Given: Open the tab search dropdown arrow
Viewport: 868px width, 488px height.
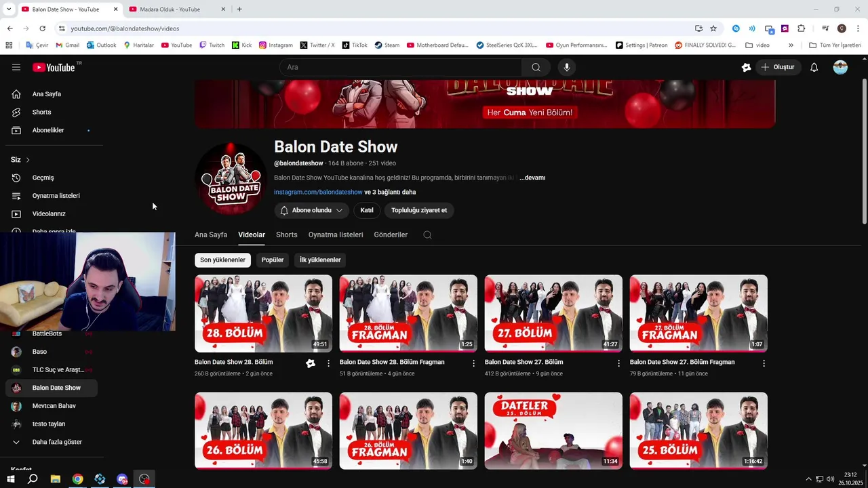Looking at the screenshot, I should [x=9, y=9].
